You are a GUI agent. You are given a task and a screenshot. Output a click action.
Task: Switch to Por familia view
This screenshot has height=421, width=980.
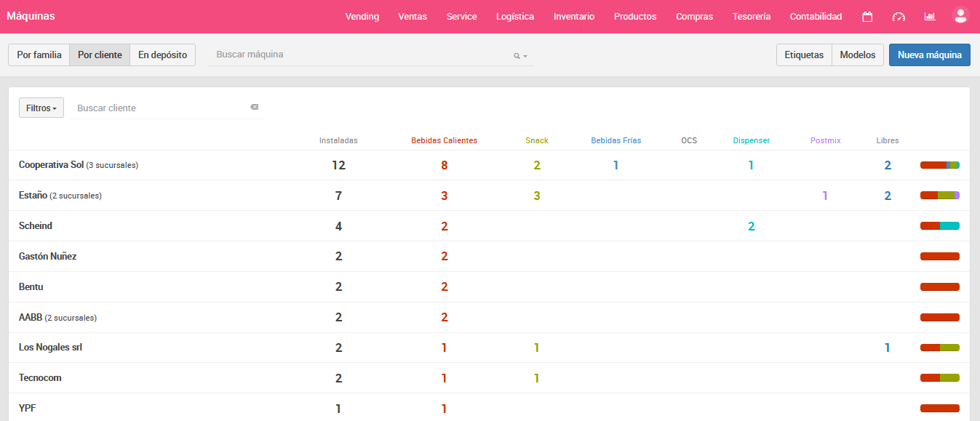point(39,55)
